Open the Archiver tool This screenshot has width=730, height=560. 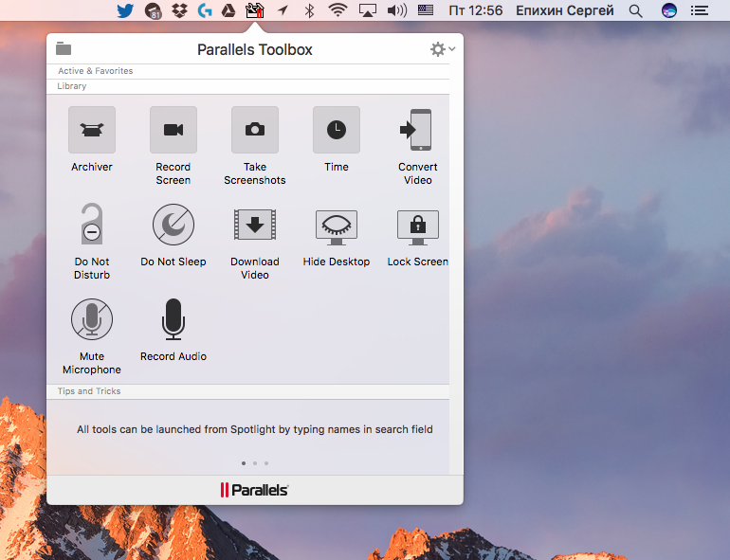pos(92,131)
